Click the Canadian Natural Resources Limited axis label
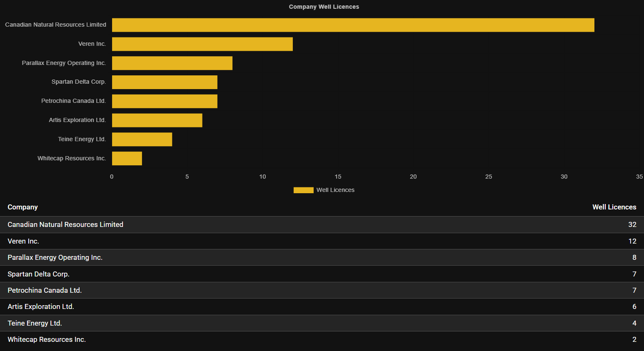Screen dimensions: 644x351 [x=55, y=25]
